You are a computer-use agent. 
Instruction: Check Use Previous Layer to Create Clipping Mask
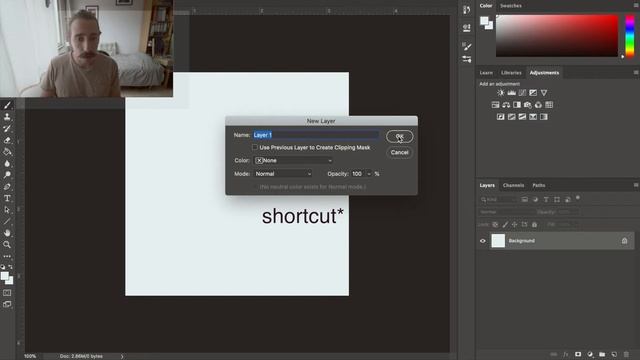tap(255, 147)
